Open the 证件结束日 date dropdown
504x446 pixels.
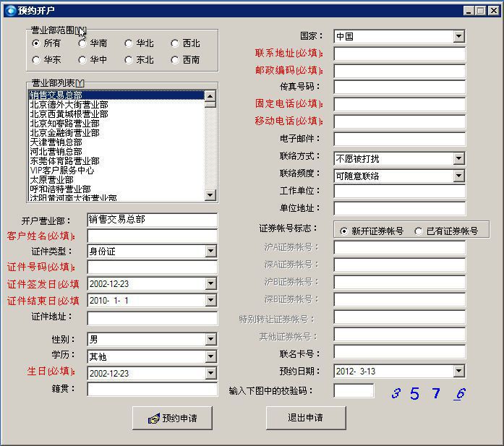coord(211,301)
